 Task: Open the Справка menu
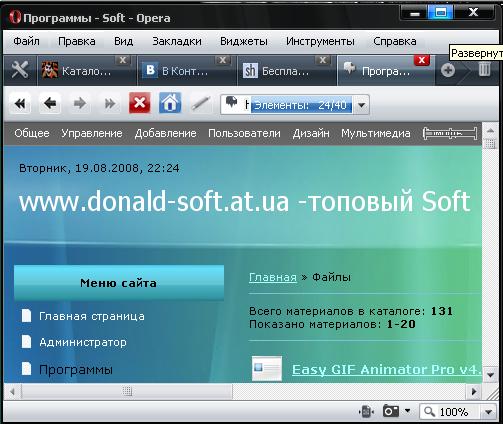click(395, 41)
